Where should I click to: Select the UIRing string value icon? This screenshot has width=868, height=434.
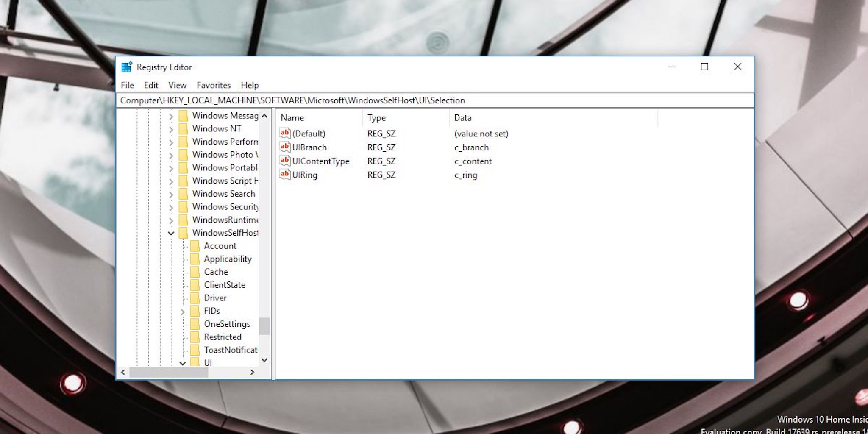tap(285, 174)
